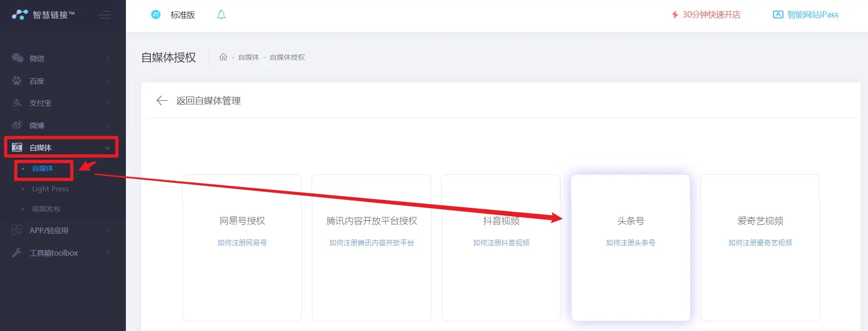Select the Light Press submenu item

pos(50,189)
